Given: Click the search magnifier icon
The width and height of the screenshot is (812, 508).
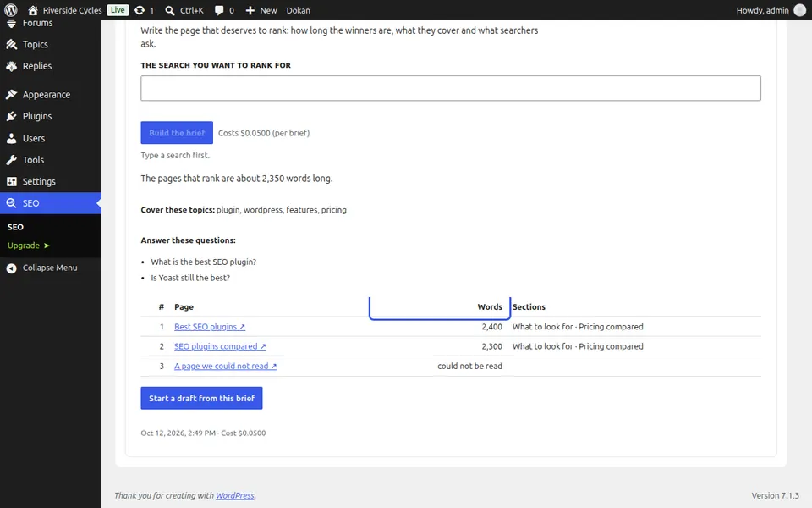Looking at the screenshot, I should click(x=170, y=10).
